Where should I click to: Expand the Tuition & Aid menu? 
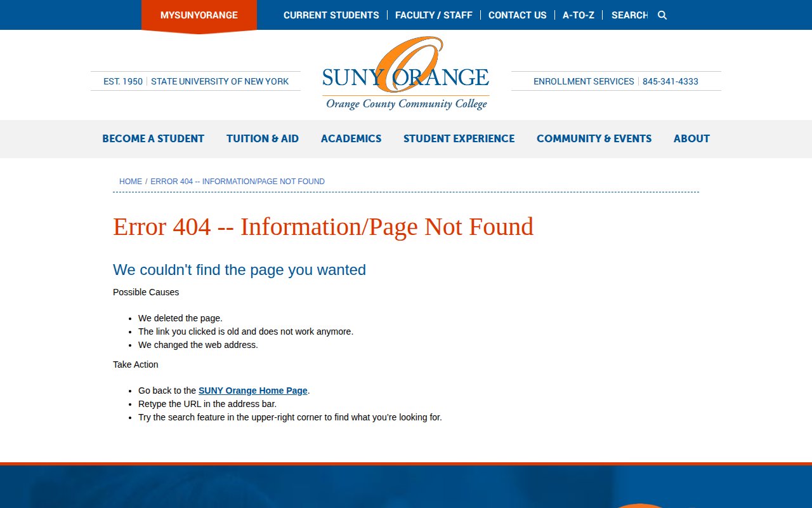pos(263,138)
